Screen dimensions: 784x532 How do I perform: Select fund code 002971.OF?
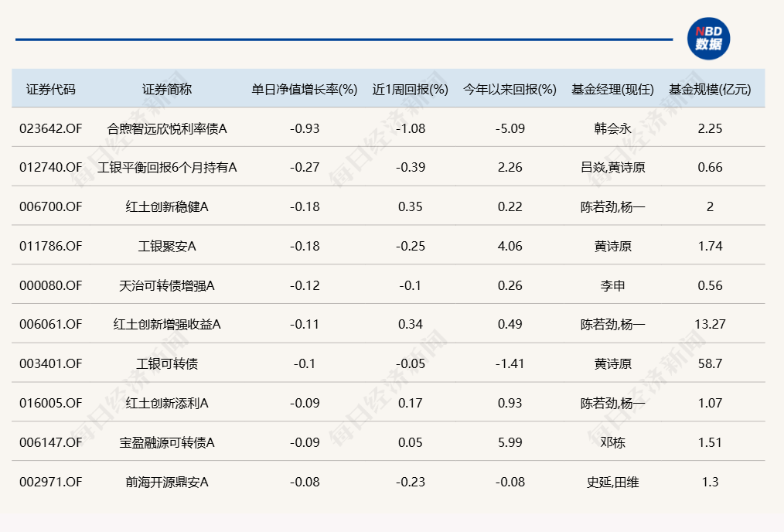pyautogui.click(x=50, y=482)
